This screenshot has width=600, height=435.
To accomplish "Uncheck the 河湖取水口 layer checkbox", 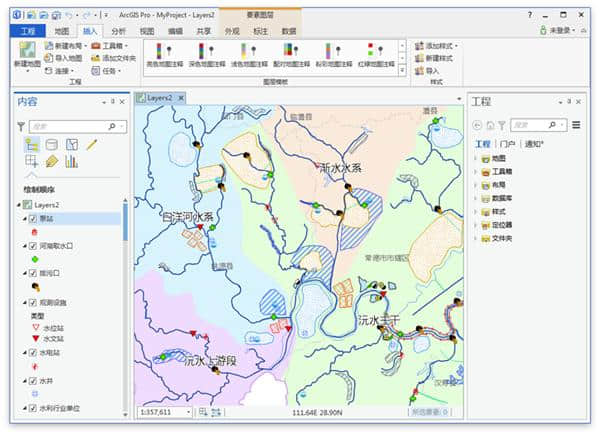I will click(x=32, y=245).
